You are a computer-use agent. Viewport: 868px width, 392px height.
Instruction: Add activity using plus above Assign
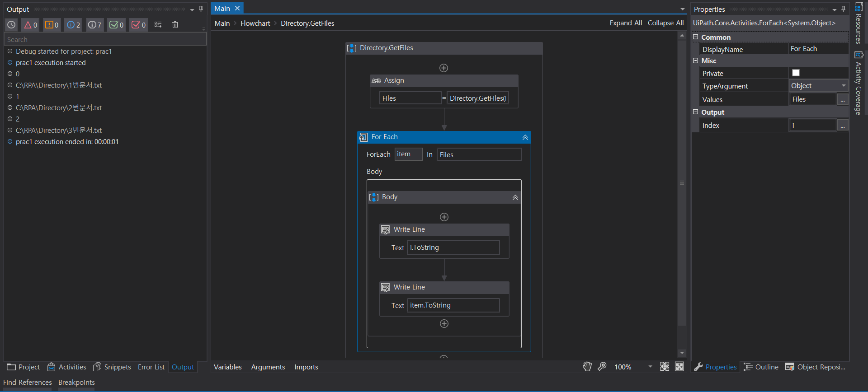click(444, 68)
